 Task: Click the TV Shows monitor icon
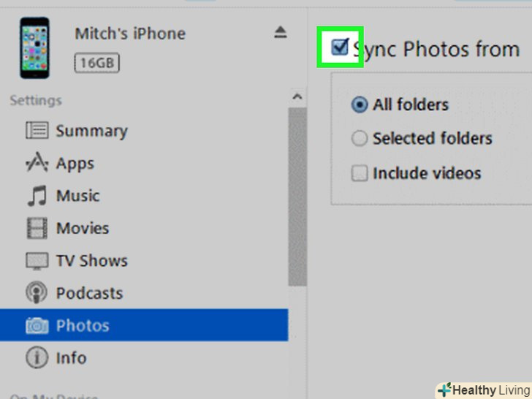click(37, 261)
